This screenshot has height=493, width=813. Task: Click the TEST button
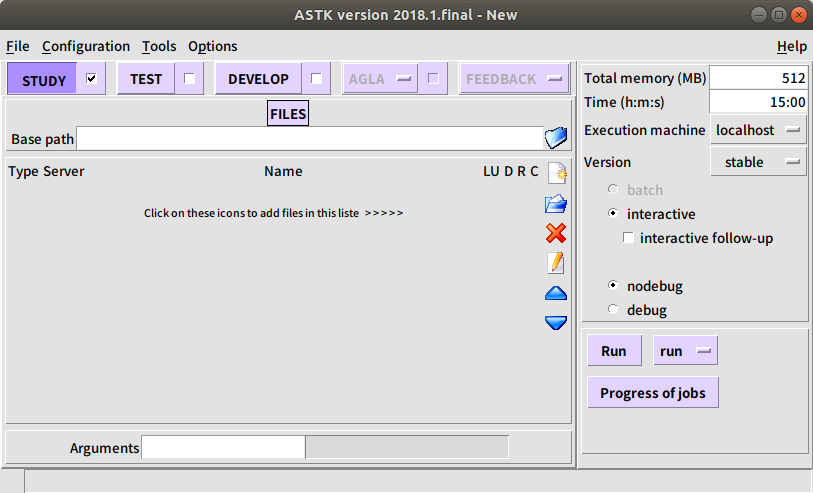click(x=146, y=79)
